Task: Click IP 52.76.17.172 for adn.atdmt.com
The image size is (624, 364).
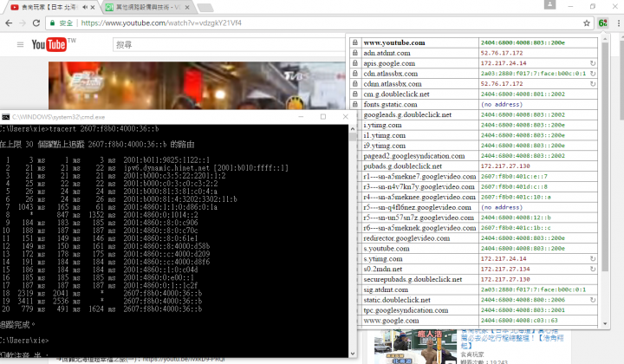Action: click(x=502, y=53)
